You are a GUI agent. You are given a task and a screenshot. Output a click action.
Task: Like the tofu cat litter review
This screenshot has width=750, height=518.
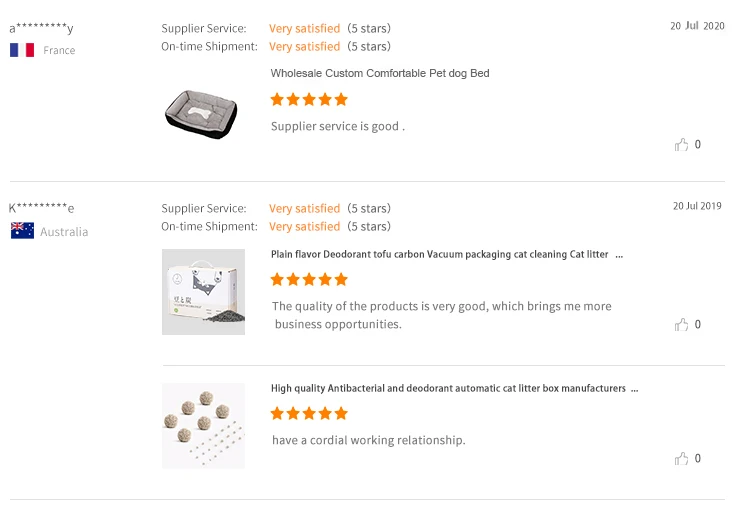click(x=682, y=325)
